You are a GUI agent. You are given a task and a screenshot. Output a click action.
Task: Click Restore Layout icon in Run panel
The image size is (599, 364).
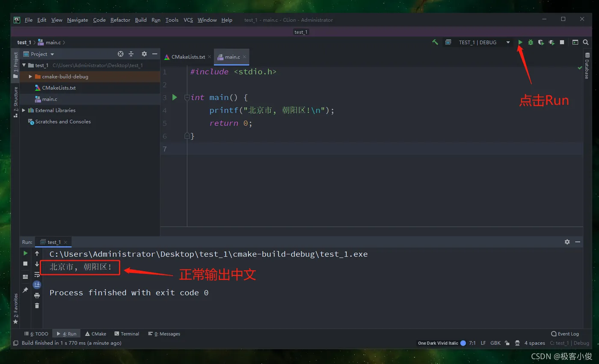click(x=25, y=277)
